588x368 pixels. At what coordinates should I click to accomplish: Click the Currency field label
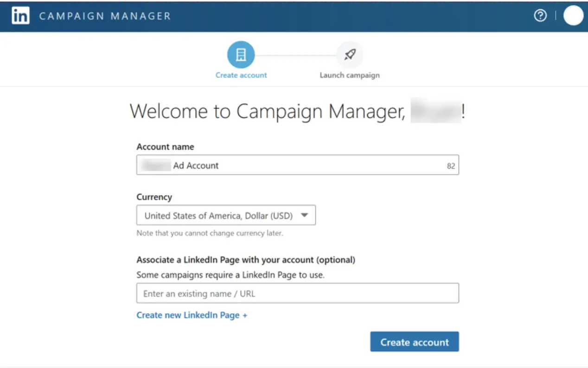click(x=154, y=197)
